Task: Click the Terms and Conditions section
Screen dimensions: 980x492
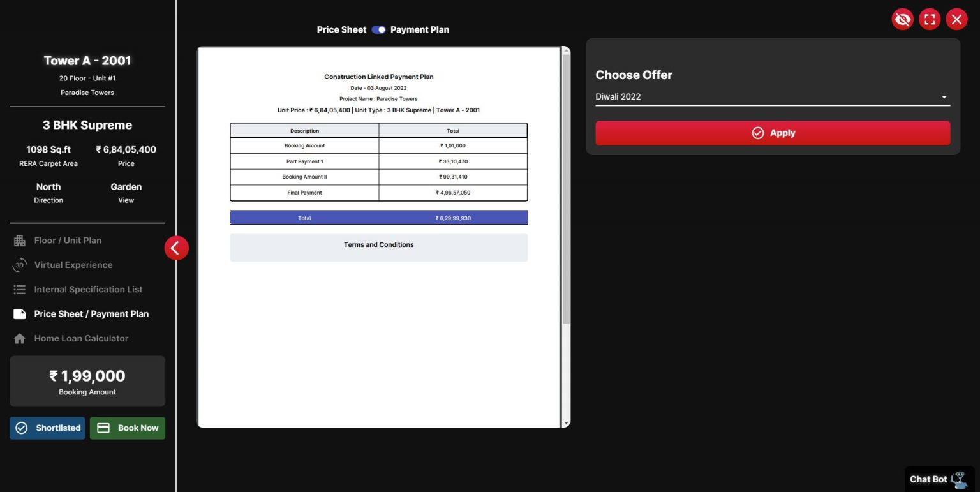Action: [378, 246]
